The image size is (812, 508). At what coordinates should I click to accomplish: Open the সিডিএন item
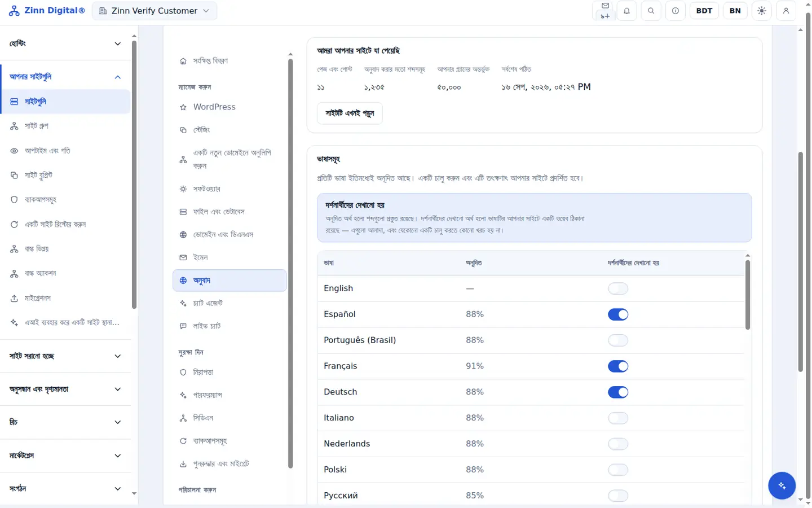230,418
